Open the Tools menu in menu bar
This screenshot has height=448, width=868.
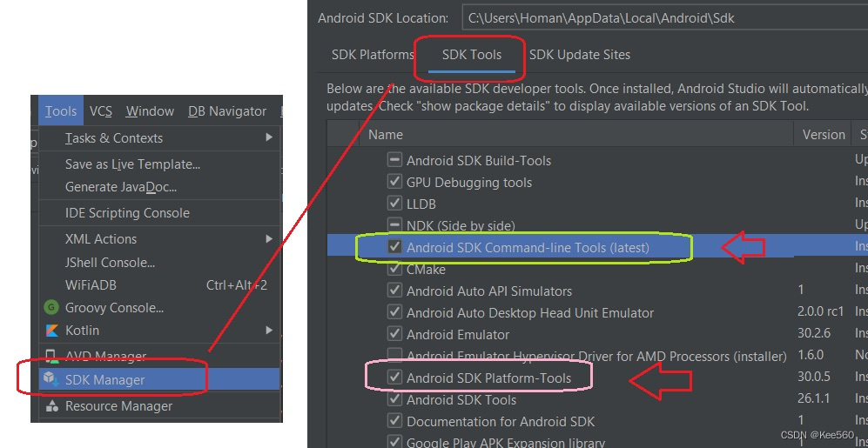pos(61,111)
